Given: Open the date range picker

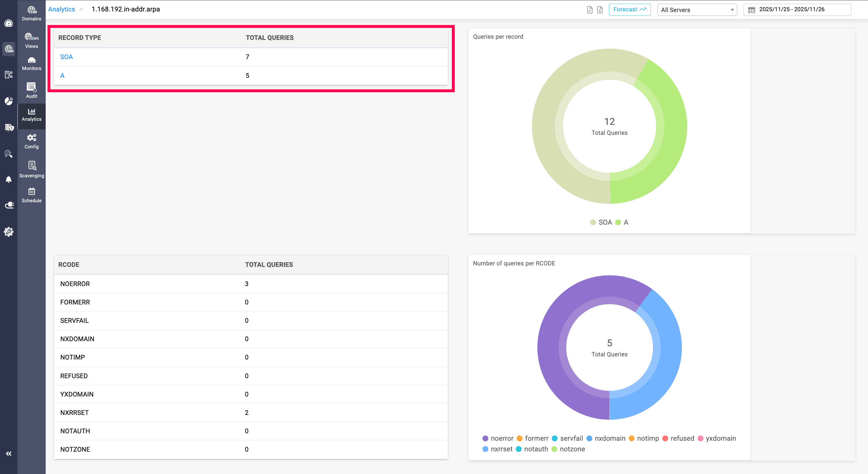Looking at the screenshot, I should [x=797, y=9].
